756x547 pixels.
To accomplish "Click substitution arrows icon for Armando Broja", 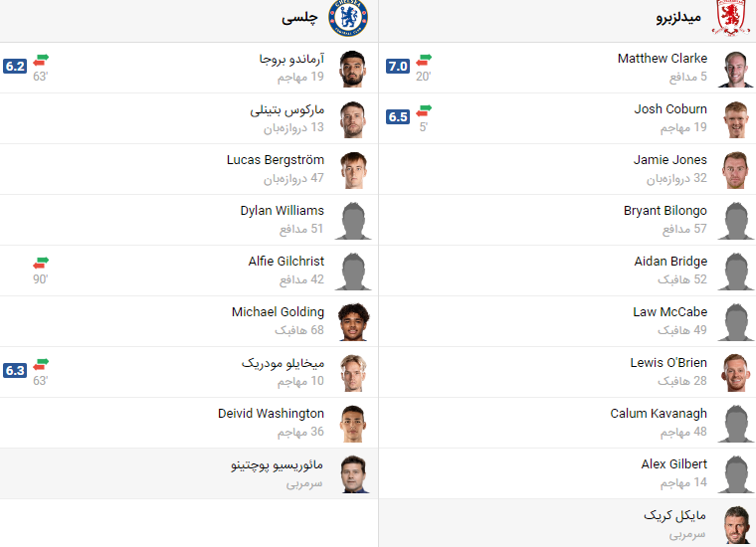I will [x=41, y=60].
